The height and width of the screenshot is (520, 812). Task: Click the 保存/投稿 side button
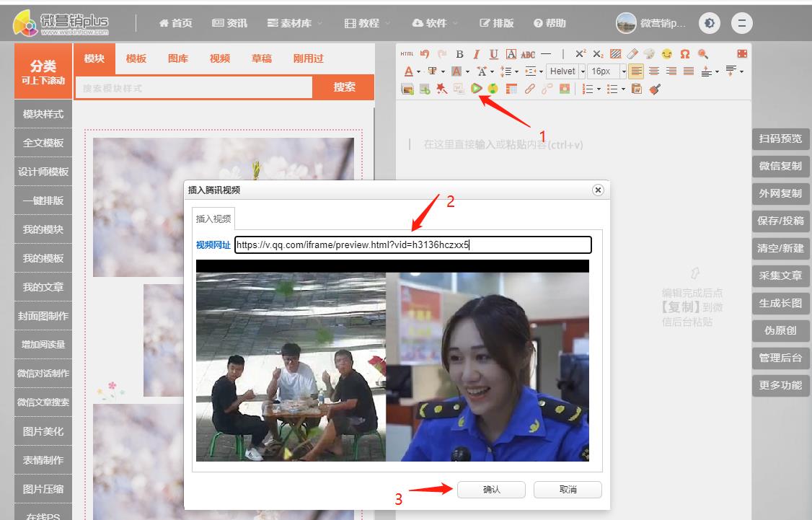[780, 221]
